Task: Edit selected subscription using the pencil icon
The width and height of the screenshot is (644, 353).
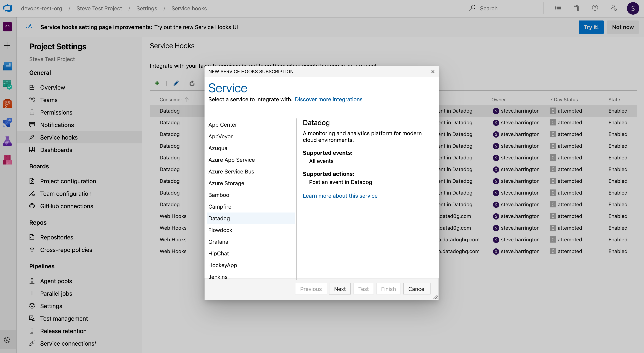Action: [176, 83]
